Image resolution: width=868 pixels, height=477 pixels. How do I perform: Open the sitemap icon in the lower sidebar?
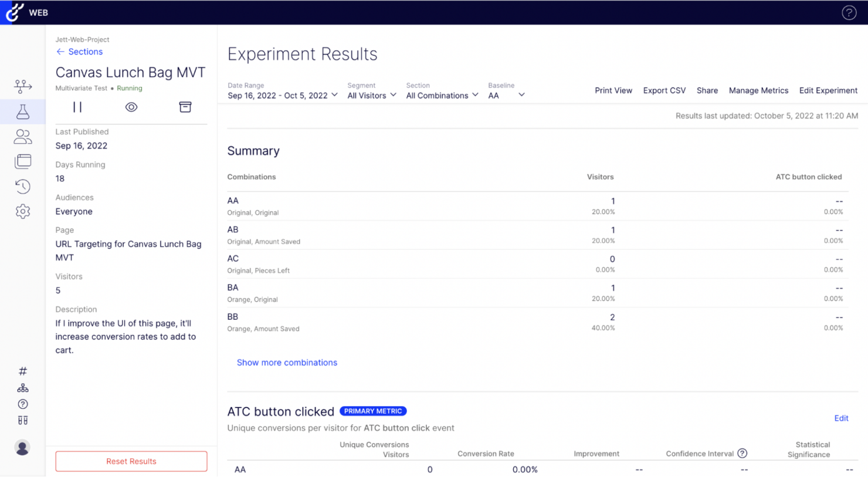tap(22, 387)
